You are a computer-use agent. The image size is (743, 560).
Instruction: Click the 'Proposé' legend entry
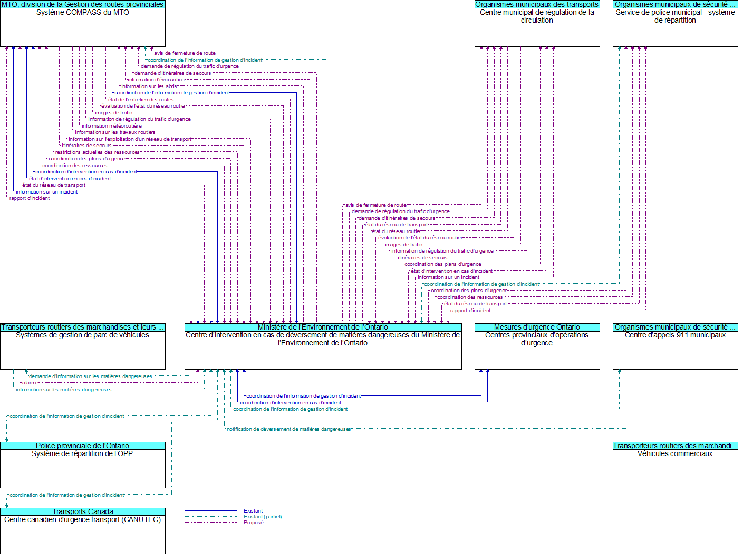click(254, 523)
